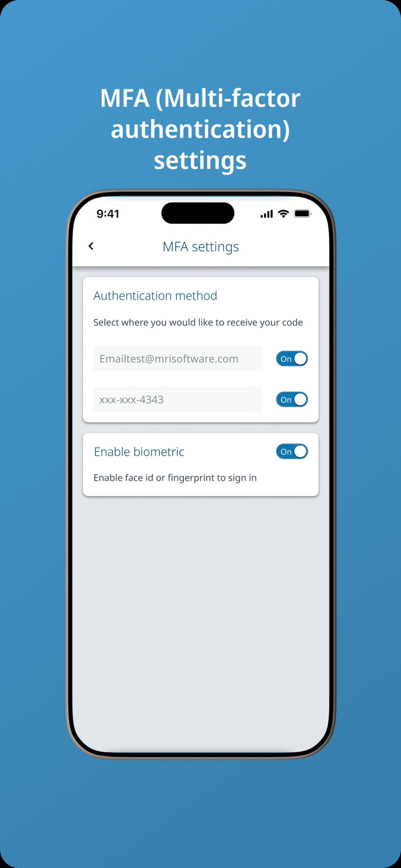Turn off the email code delivery toggle

[x=292, y=358]
